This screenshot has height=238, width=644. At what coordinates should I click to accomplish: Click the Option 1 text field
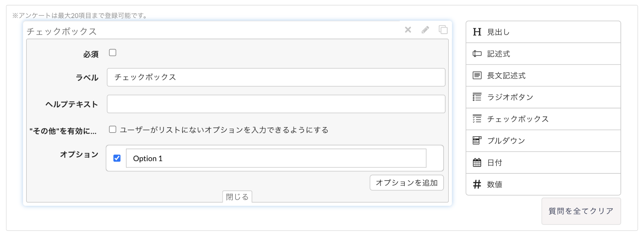[x=276, y=158]
